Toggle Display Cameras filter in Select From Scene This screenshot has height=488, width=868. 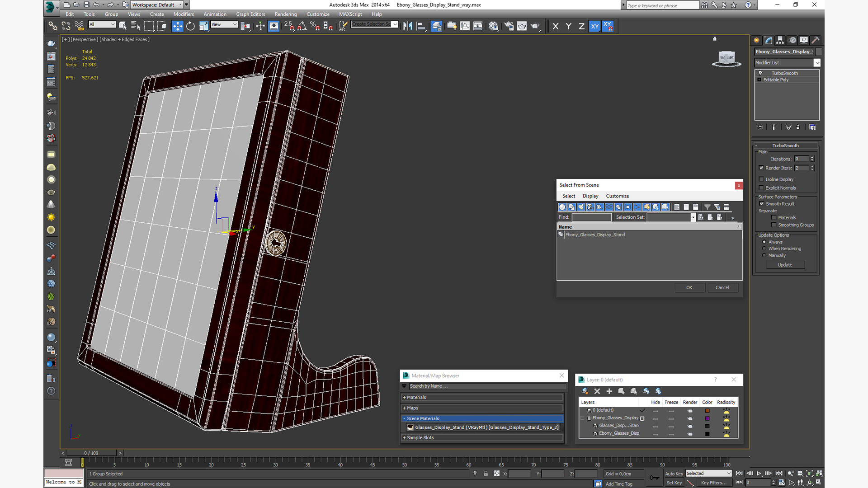590,207
